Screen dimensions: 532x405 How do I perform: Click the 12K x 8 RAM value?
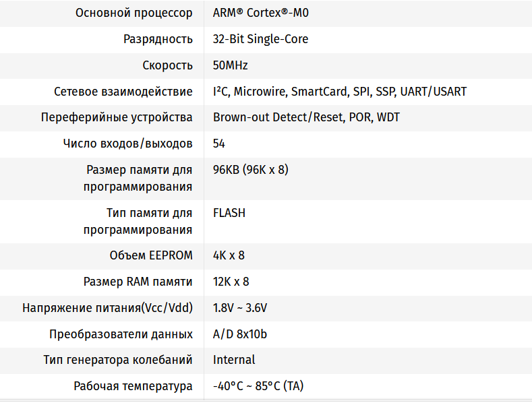click(231, 282)
